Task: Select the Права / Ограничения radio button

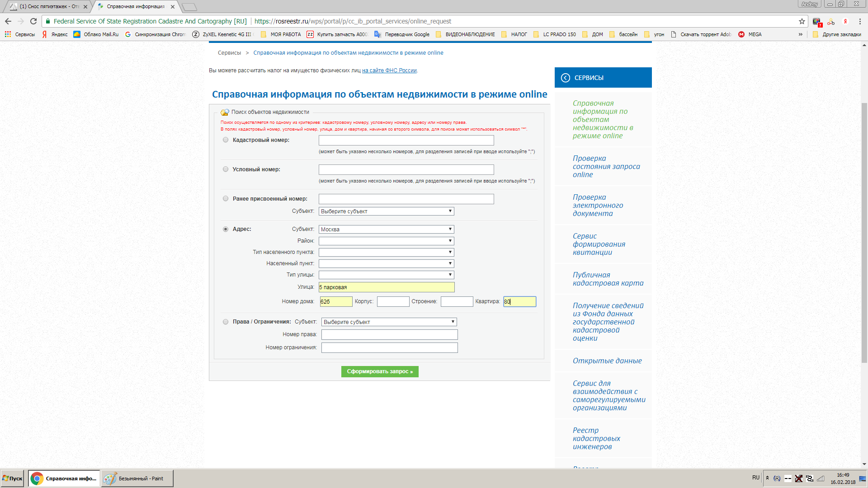Action: 226,322
